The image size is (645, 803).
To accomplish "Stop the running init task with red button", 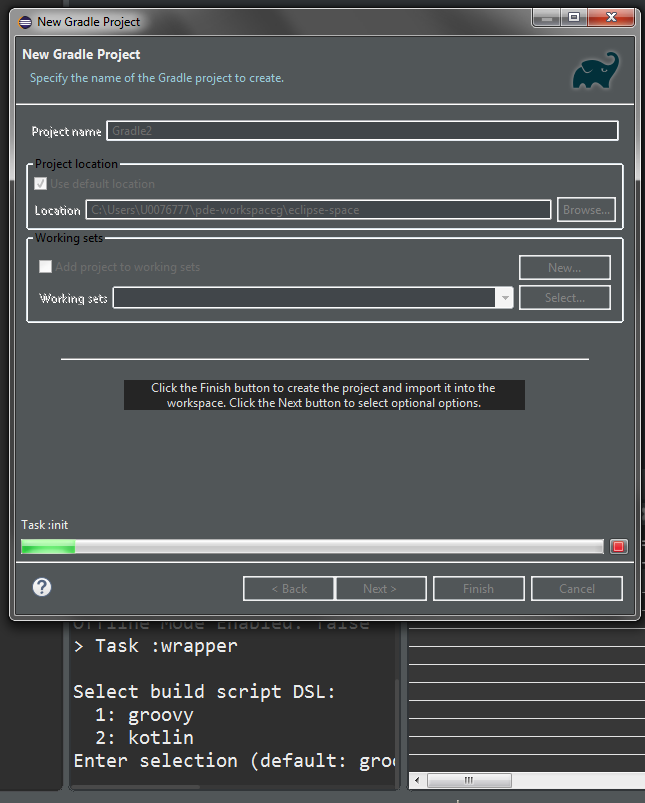I will (x=618, y=546).
